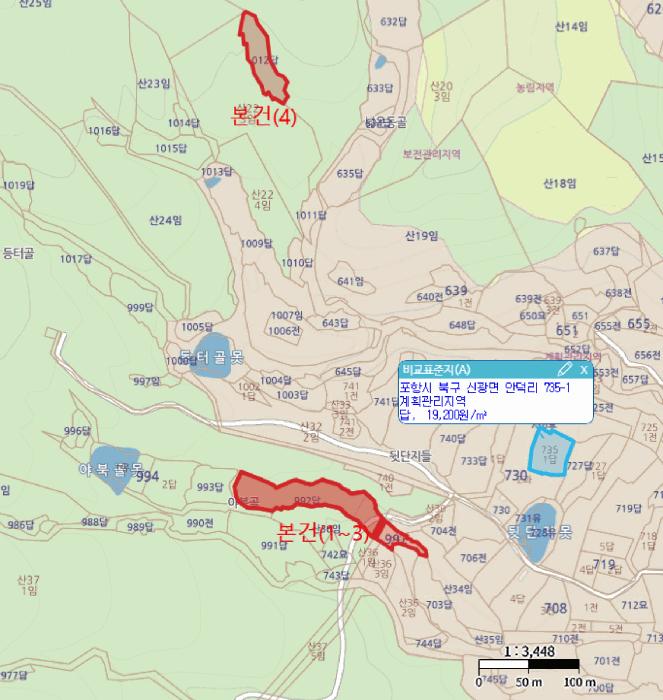Select parcel label 산19임
The width and height of the screenshot is (663, 700).
421,236
